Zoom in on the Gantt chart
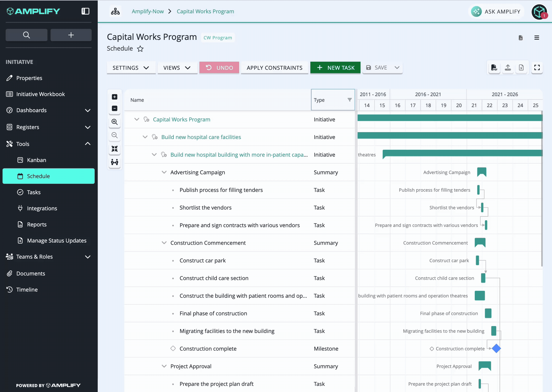The height and width of the screenshot is (392, 552). (115, 122)
